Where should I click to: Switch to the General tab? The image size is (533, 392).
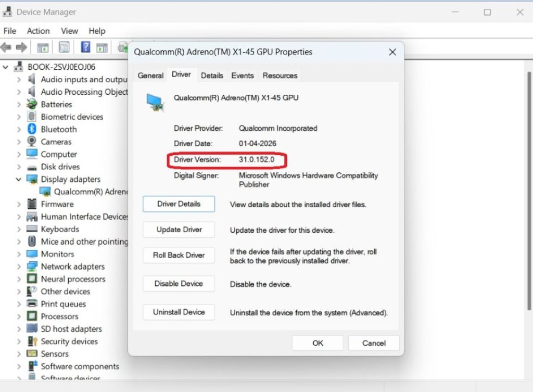pos(150,75)
